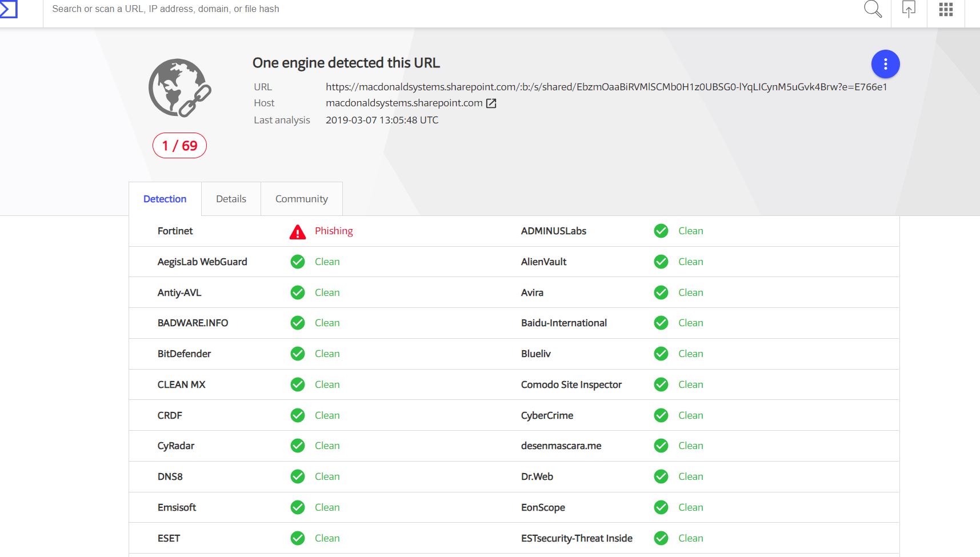Click the green check icon for Avira
The height and width of the screenshot is (557, 980).
[x=661, y=292]
